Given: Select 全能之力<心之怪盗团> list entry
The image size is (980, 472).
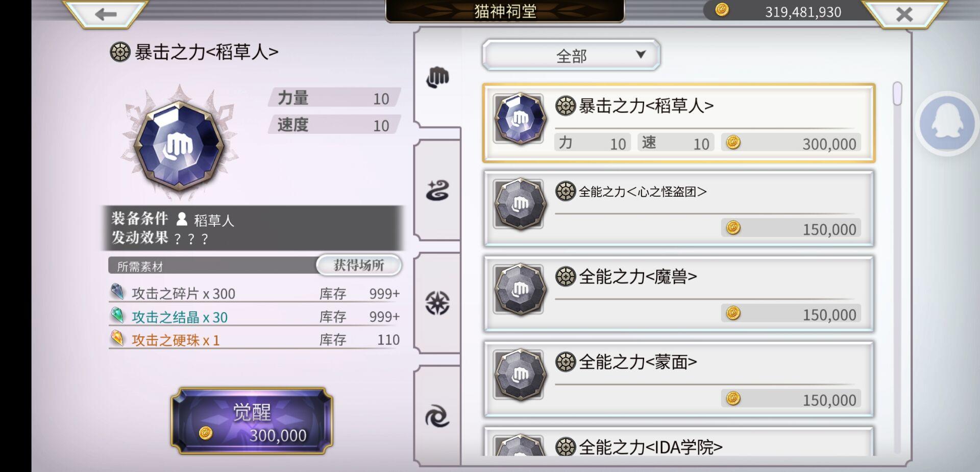Looking at the screenshot, I should 679,208.
